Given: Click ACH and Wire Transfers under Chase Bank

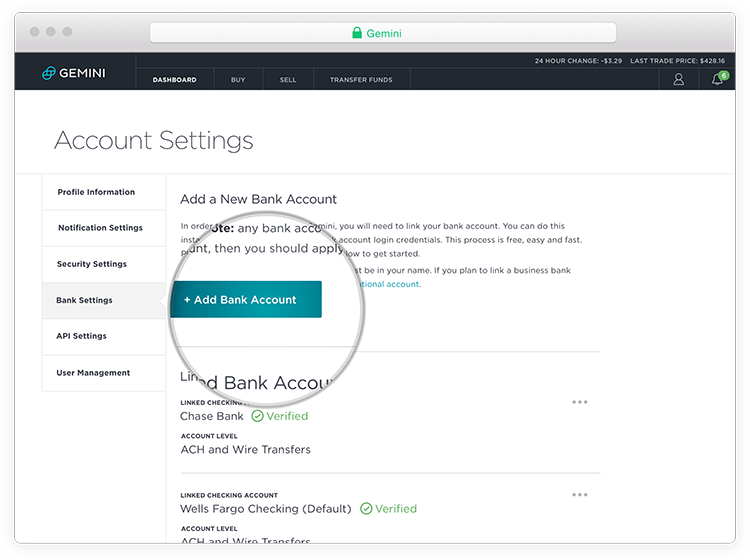Looking at the screenshot, I should coord(245,450).
